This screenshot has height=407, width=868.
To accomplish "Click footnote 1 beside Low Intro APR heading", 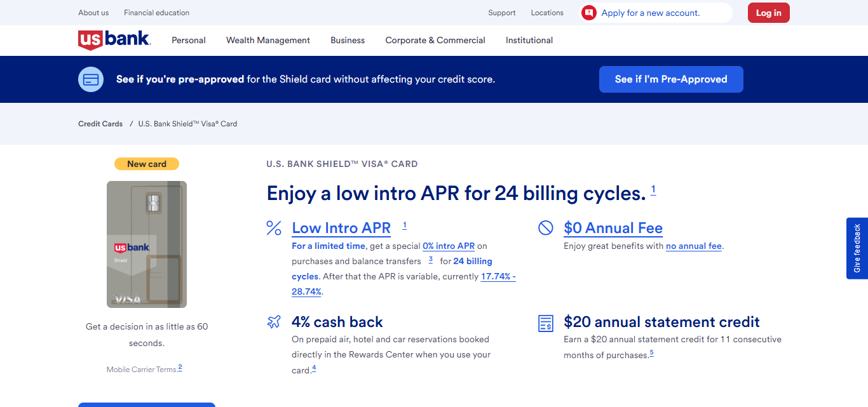I will pos(405,225).
